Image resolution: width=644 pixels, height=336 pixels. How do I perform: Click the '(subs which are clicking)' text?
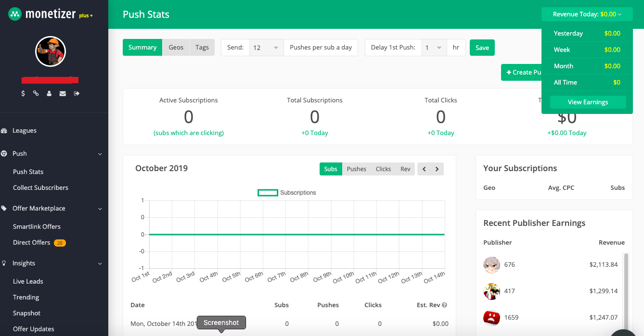click(x=189, y=133)
